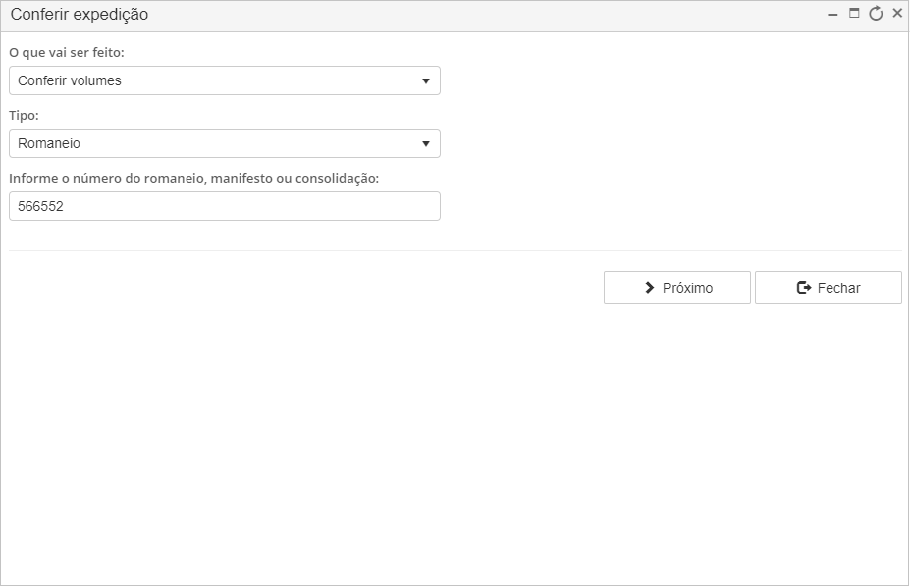
Task: Focus the romaneio number field containing 566552
Action: [x=225, y=206]
